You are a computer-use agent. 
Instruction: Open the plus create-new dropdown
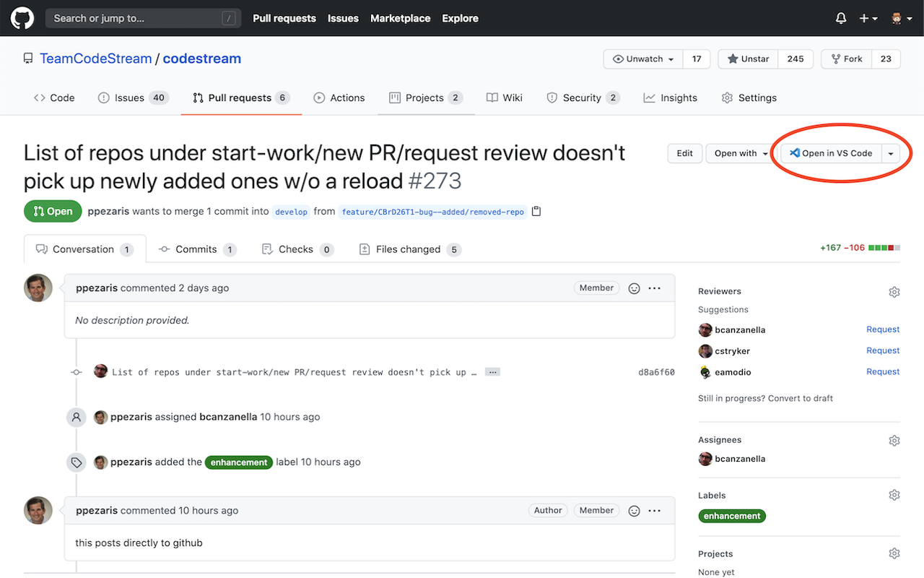click(868, 18)
